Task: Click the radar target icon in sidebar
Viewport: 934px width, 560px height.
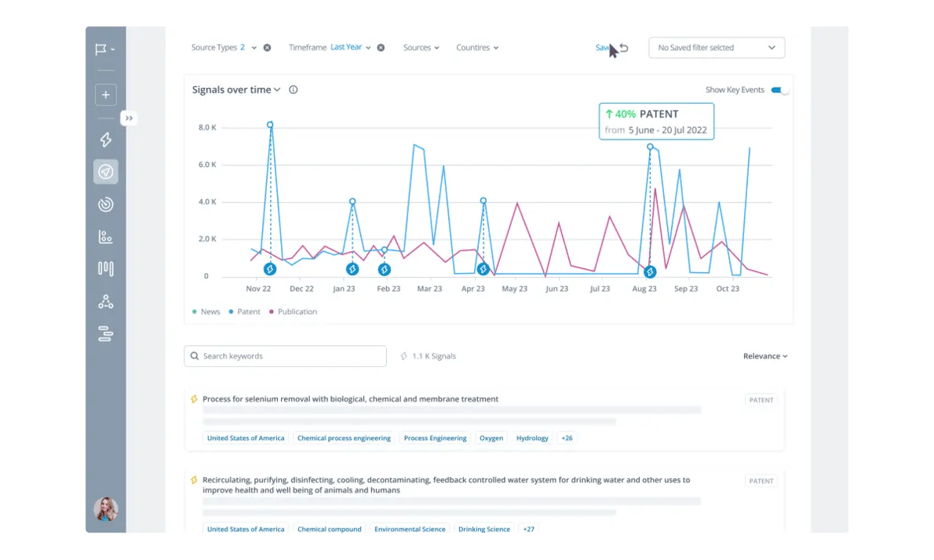Action: point(106,204)
